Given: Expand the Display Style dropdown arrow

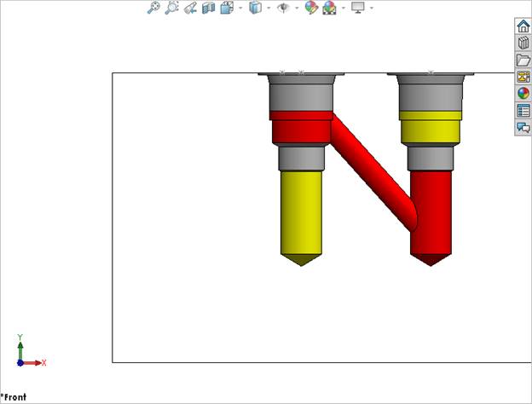Looking at the screenshot, I should tap(269, 9).
